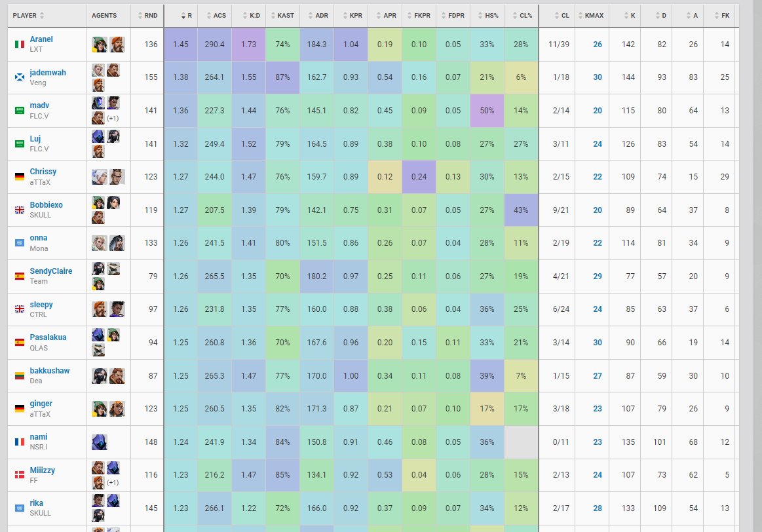Click FKPR cell showing 0.24
The width and height of the screenshot is (762, 532).
coord(419,177)
